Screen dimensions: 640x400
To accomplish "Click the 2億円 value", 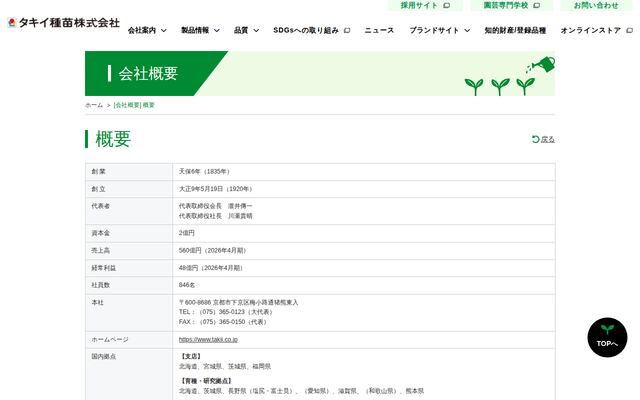I will click(x=187, y=233).
